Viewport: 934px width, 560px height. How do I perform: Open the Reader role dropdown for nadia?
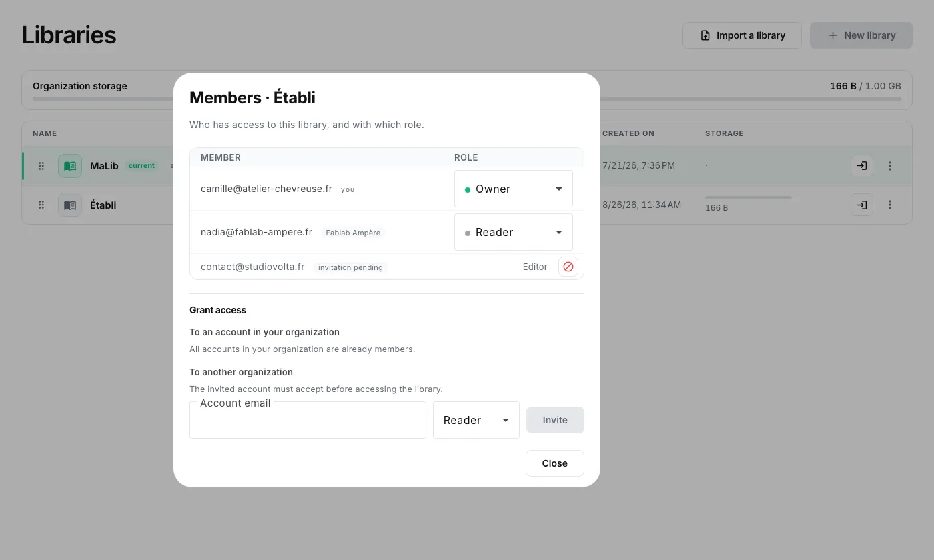(514, 232)
